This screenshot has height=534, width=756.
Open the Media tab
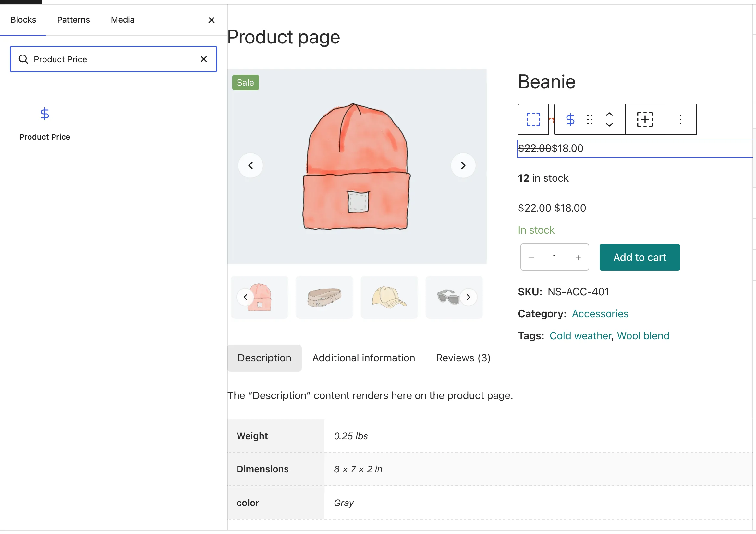point(123,20)
